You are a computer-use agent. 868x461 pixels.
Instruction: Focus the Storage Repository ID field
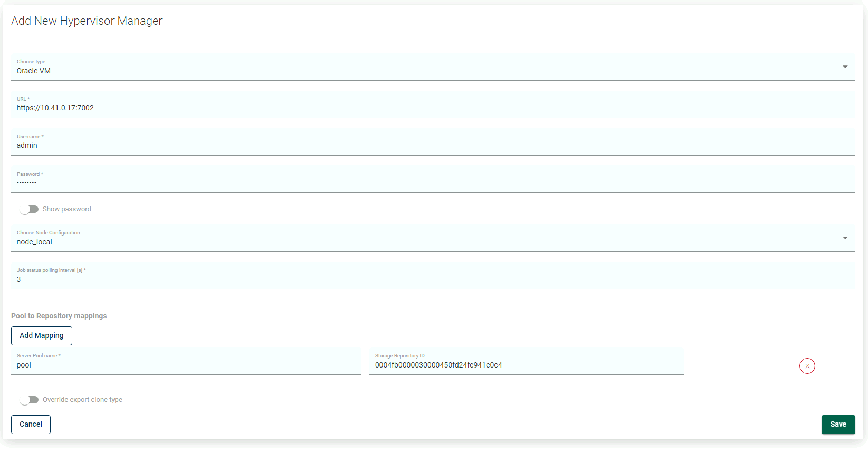tap(526, 365)
